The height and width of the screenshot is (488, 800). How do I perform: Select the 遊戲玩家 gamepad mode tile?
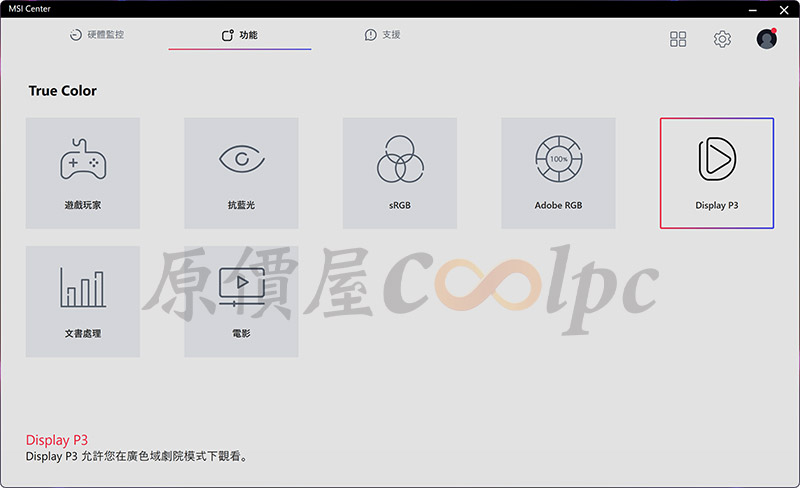(83, 173)
